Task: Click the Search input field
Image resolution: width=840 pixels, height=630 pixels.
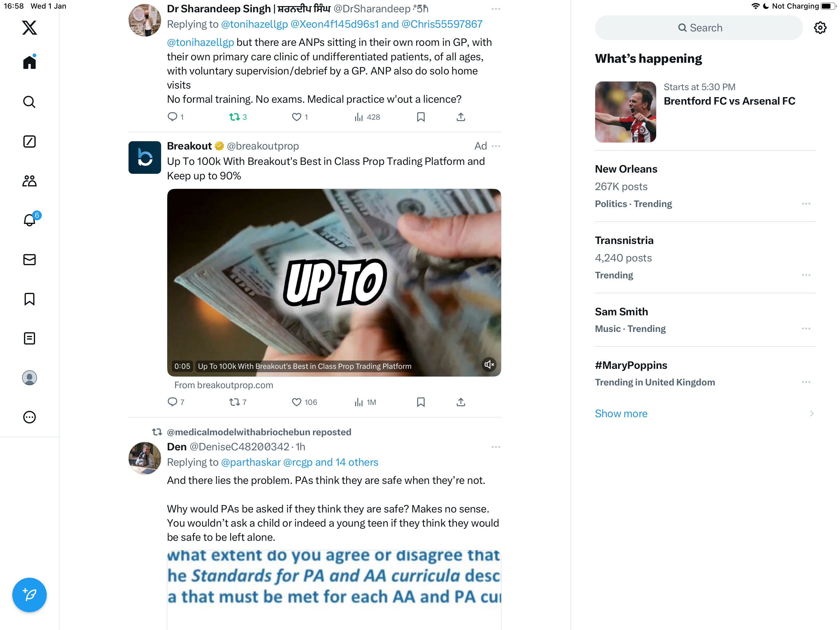Action: coord(699,28)
